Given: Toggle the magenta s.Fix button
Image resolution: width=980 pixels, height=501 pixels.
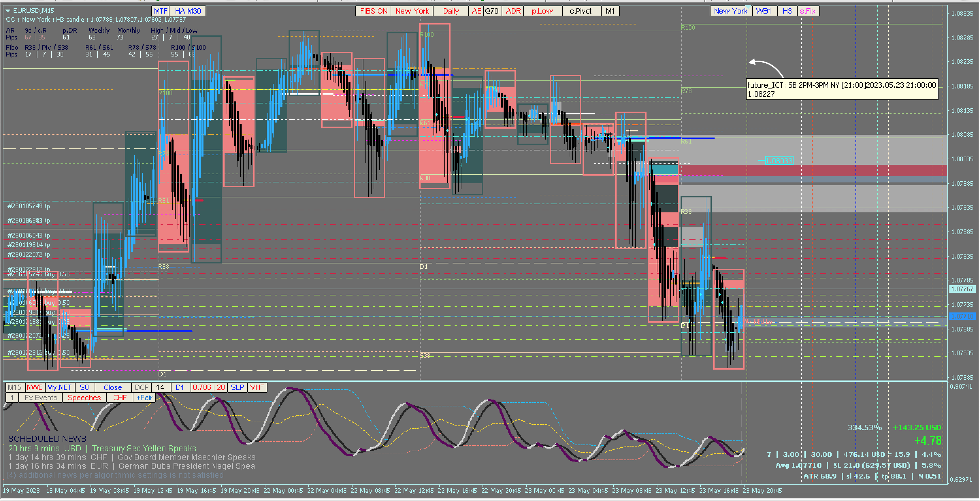Looking at the screenshot, I should pyautogui.click(x=808, y=11).
